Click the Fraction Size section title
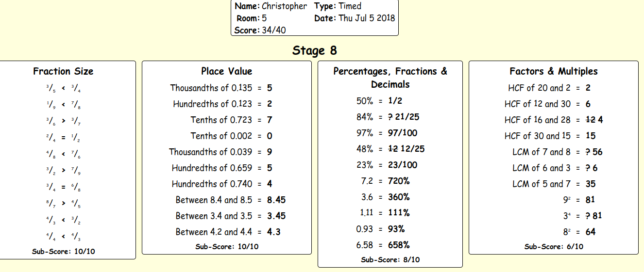This screenshot has height=272, width=644. coord(63,71)
